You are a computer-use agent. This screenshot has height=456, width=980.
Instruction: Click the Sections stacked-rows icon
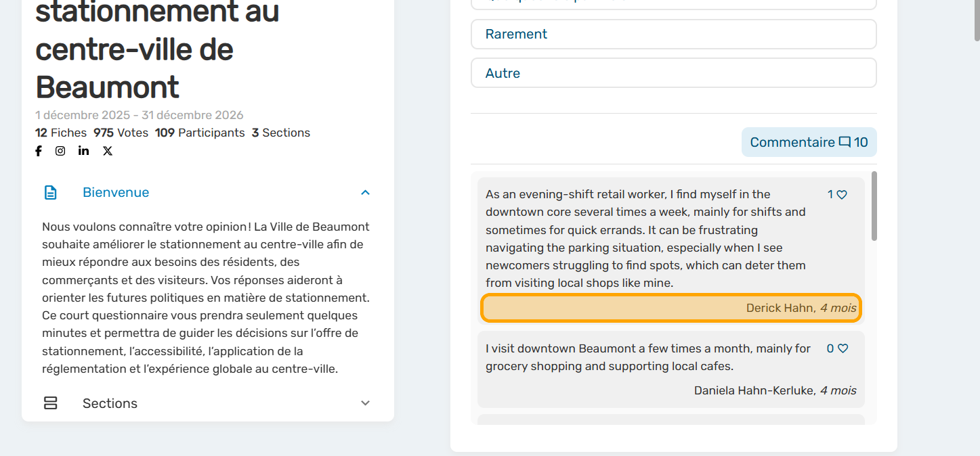51,403
